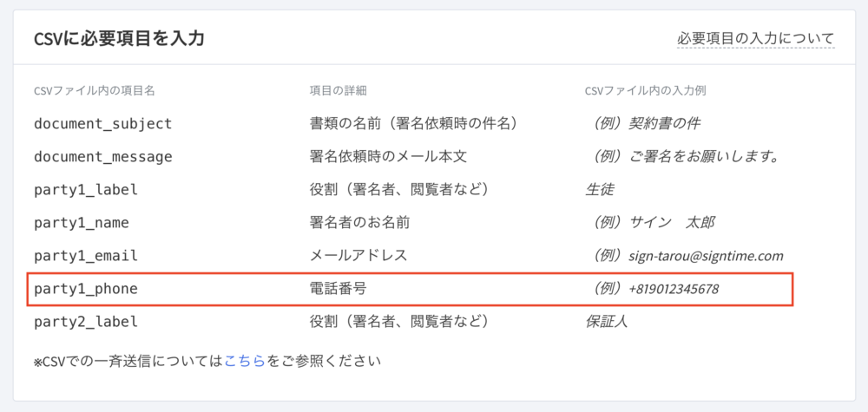Click the こちら link about CSV sending

[245, 359]
